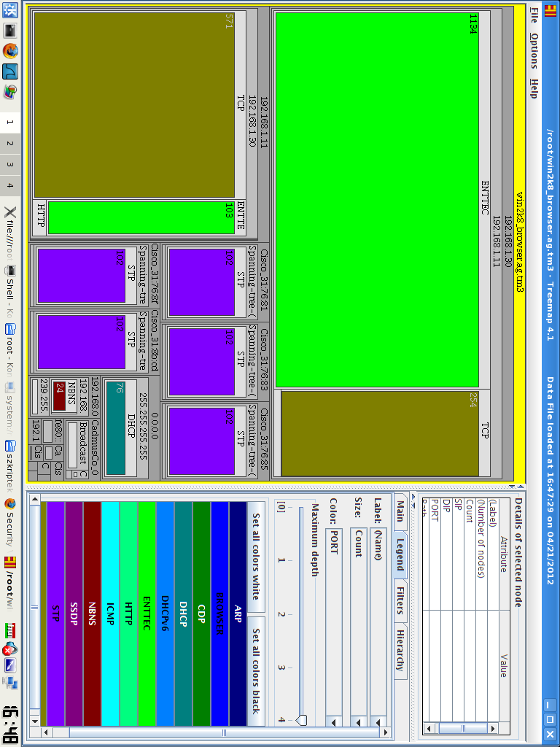Viewport: 560px width, 747px height.
Task: Open the File menu
Action: coord(534,16)
